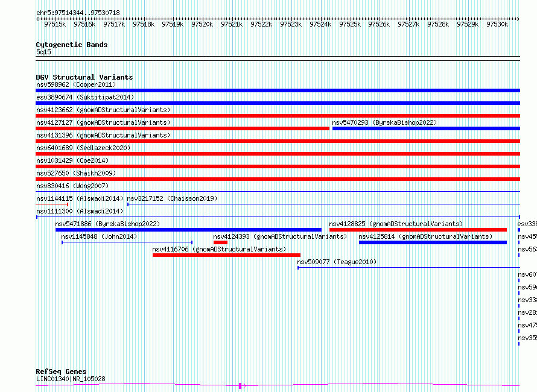Click the 97523k ruler tick label
The image size is (537, 392).
tap(291, 24)
